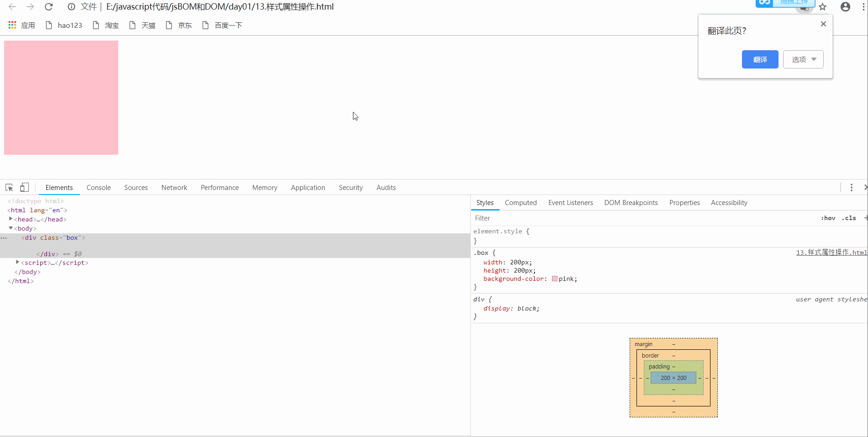Open the Styles sidebar tab
The width and height of the screenshot is (868, 437).
click(485, 203)
